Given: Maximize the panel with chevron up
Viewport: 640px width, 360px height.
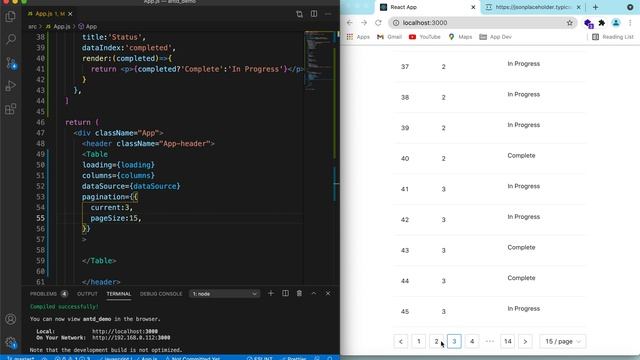Looking at the screenshot, I should pyautogui.click(x=313, y=293).
